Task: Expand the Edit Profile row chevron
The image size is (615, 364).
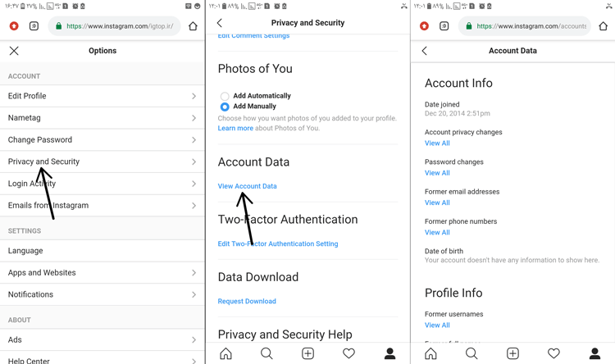Action: [x=194, y=96]
